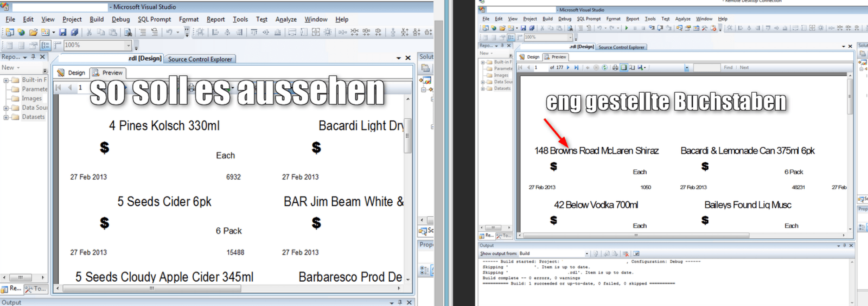Viewport: 868px width, 306px height.
Task: Open SQL Prompt menu in left window
Action: coord(154,20)
